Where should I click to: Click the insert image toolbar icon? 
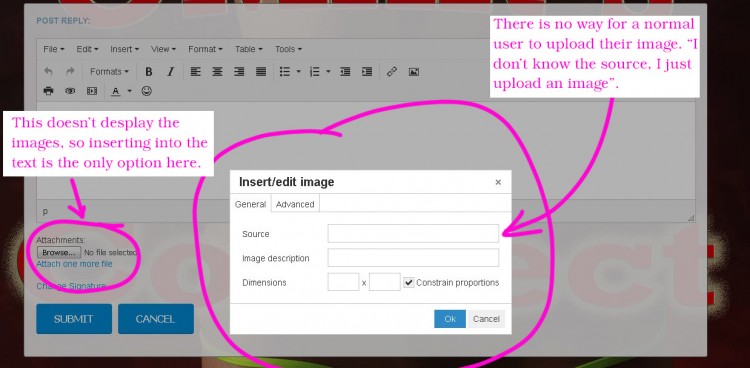pyautogui.click(x=414, y=72)
